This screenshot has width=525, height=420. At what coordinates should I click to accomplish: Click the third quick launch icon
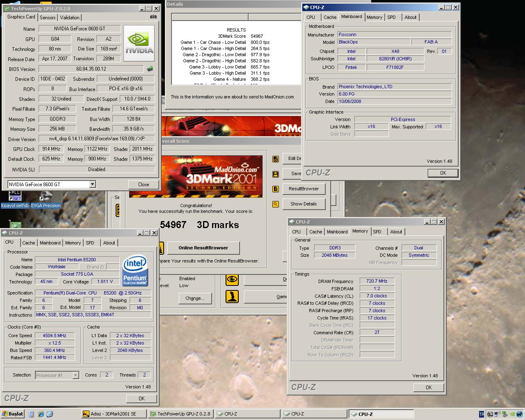point(50,414)
